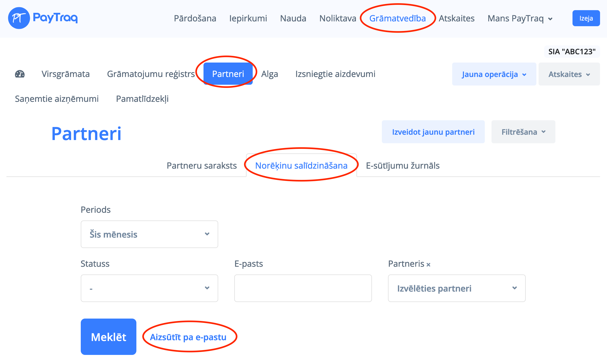Screen dimensions: 607x364
Task: Click the PayTraq logo icon
Action: coord(19,18)
